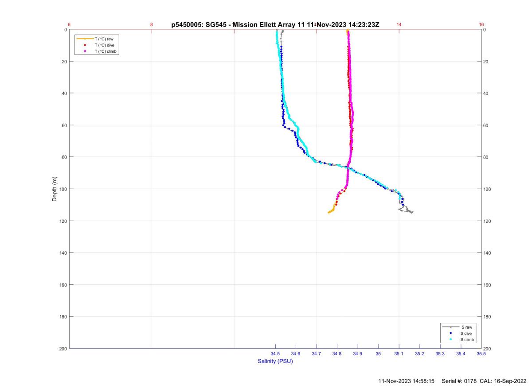Click the 'Depth (m)' axis label
Image resolution: width=532 pixels, height=392 pixels.
pos(55,189)
